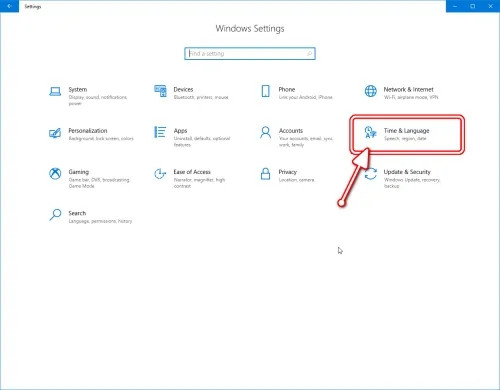Open the Network & Internet globe icon
Image resolution: width=500 pixels, height=390 pixels.
click(x=371, y=91)
